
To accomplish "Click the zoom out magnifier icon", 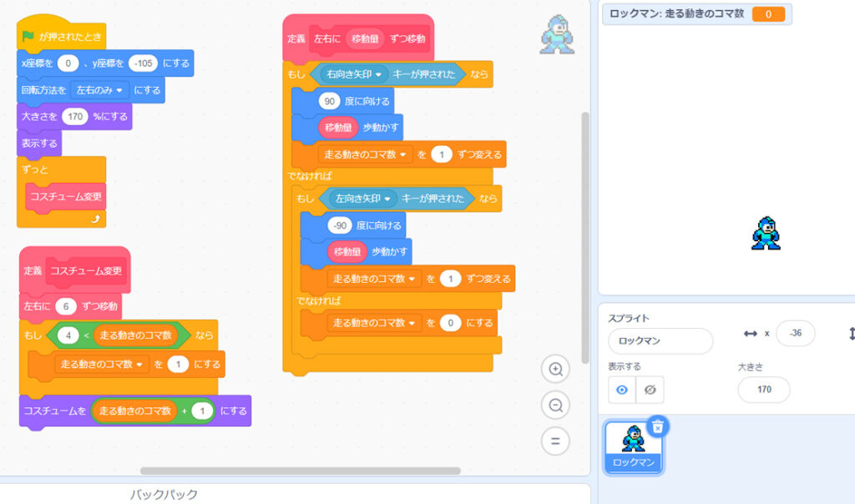I will click(x=555, y=405).
